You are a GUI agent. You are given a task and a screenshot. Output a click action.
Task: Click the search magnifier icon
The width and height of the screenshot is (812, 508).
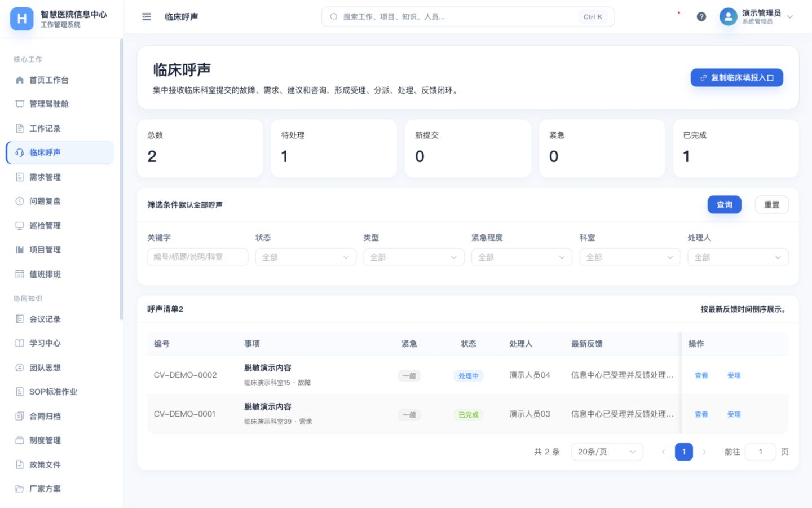point(334,17)
